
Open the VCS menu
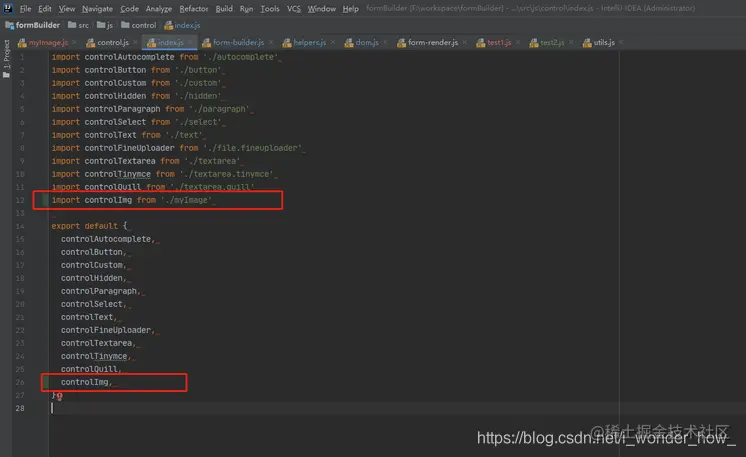[x=294, y=9]
